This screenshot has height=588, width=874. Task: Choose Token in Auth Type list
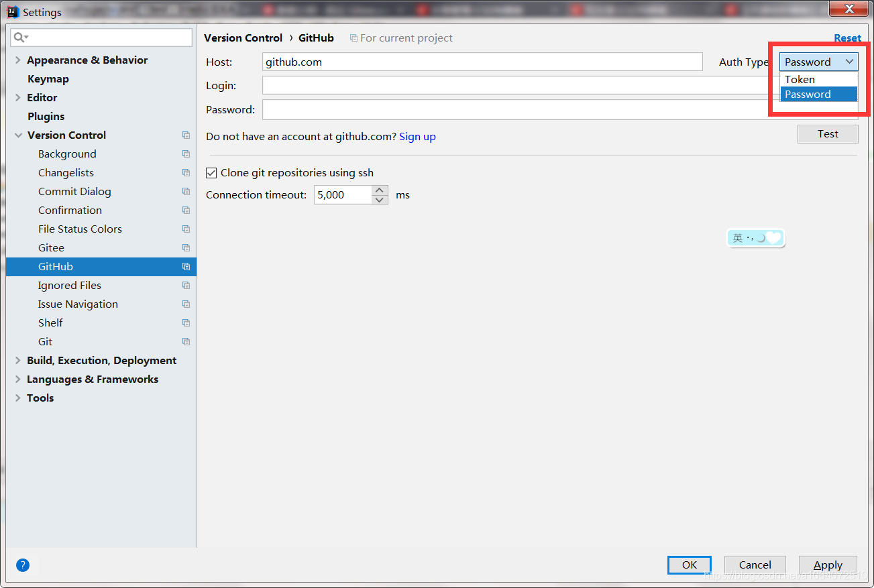click(818, 79)
